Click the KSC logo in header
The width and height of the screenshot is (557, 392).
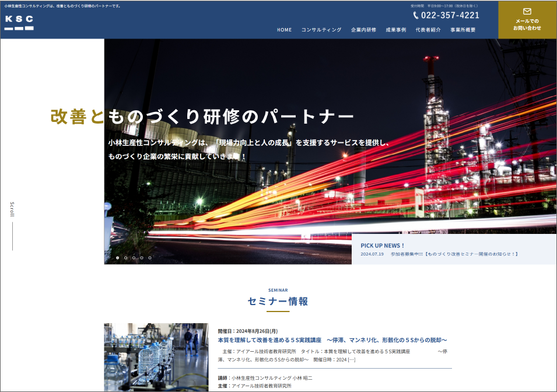point(19,22)
